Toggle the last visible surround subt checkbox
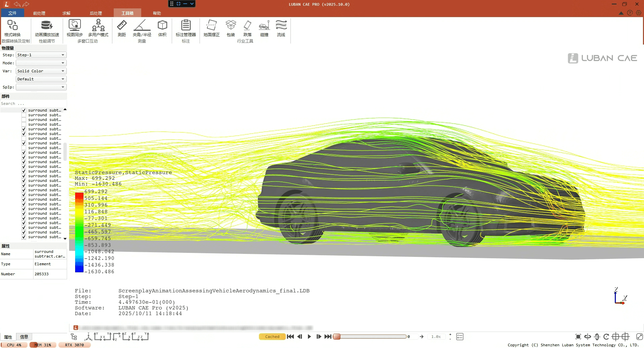 click(24, 237)
